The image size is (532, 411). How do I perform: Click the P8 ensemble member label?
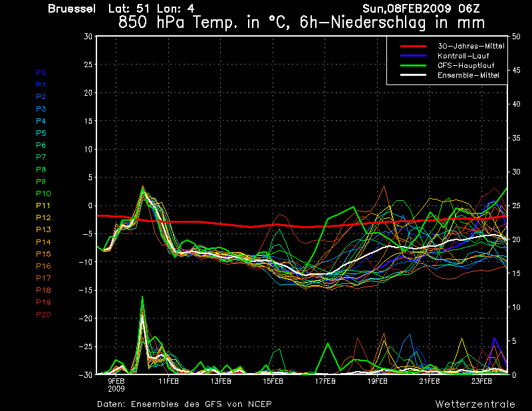click(x=41, y=170)
